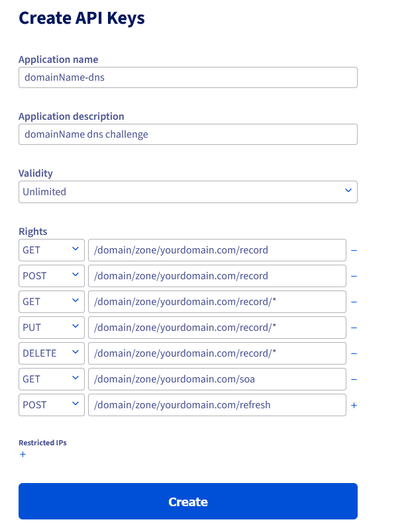The width and height of the screenshot is (408, 532).
Task: Open the first GET method selector
Action: [x=51, y=250]
